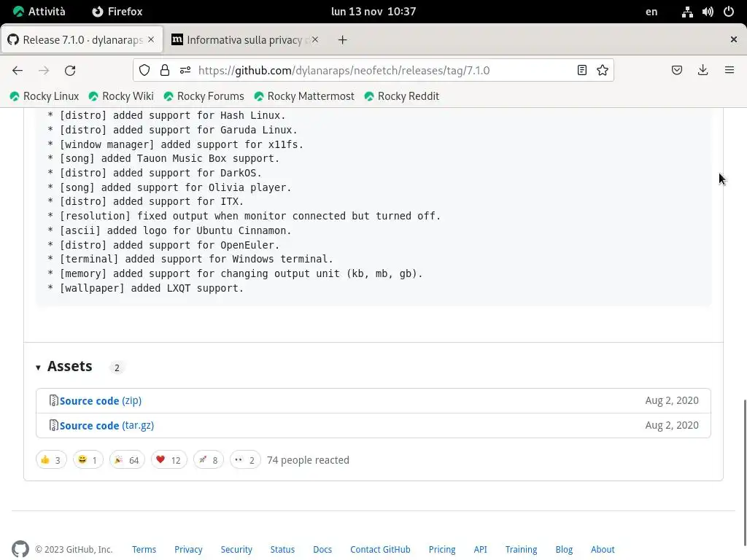Switch to the Informativa sulla privacy tab
This screenshot has width=747, height=560.
coord(244,40)
